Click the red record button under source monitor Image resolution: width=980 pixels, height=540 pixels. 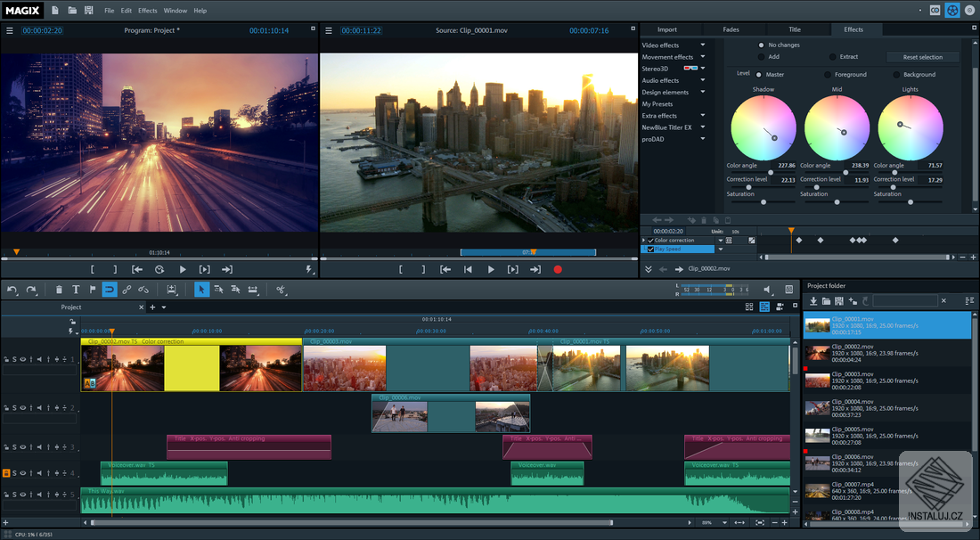pyautogui.click(x=558, y=270)
